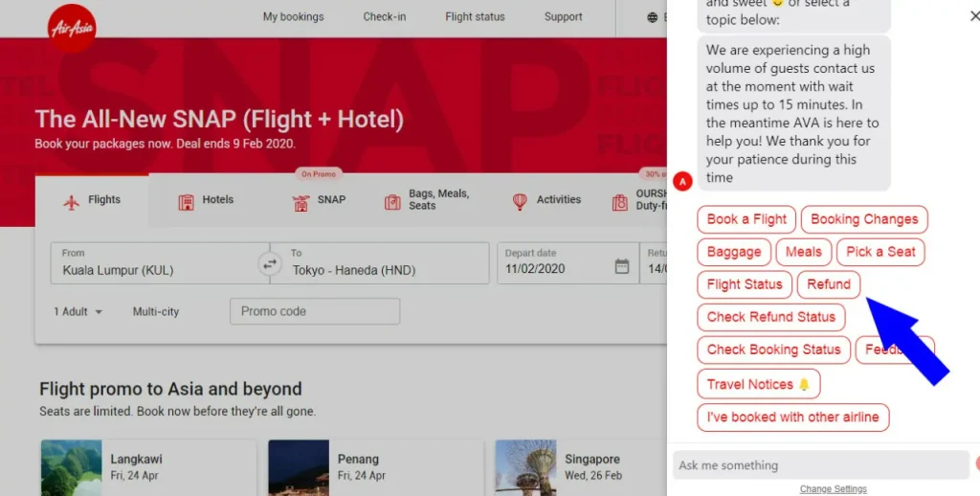The height and width of the screenshot is (496, 980).
Task: Switch to the Hotels tab
Action: tap(206, 201)
